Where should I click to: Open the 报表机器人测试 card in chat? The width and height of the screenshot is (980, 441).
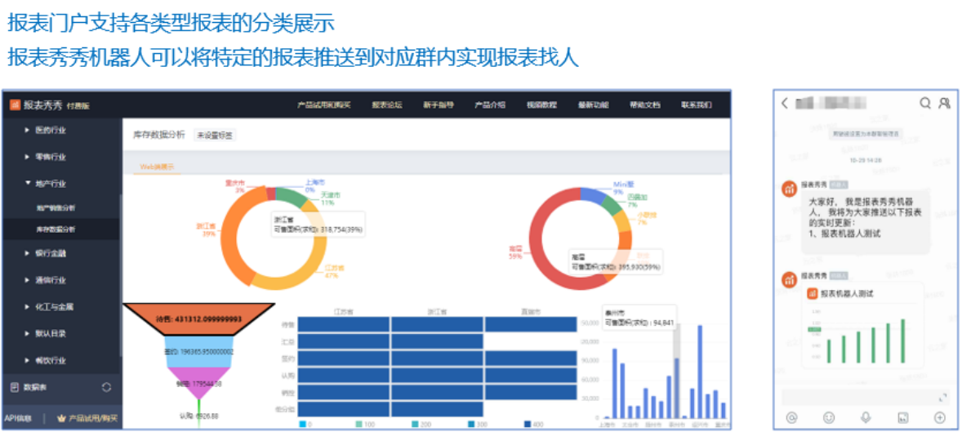pyautogui.click(x=862, y=325)
